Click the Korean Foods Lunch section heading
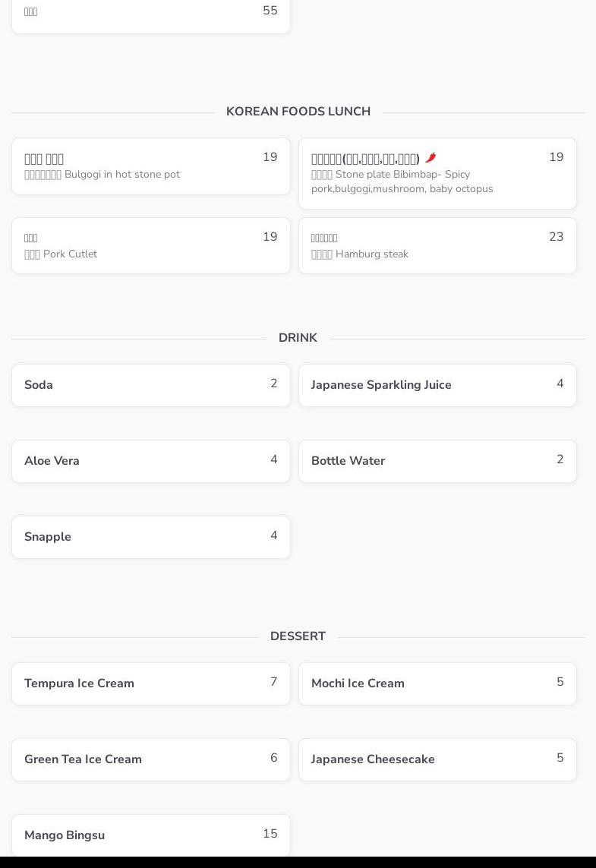This screenshot has height=868, width=596. pyautogui.click(x=298, y=112)
